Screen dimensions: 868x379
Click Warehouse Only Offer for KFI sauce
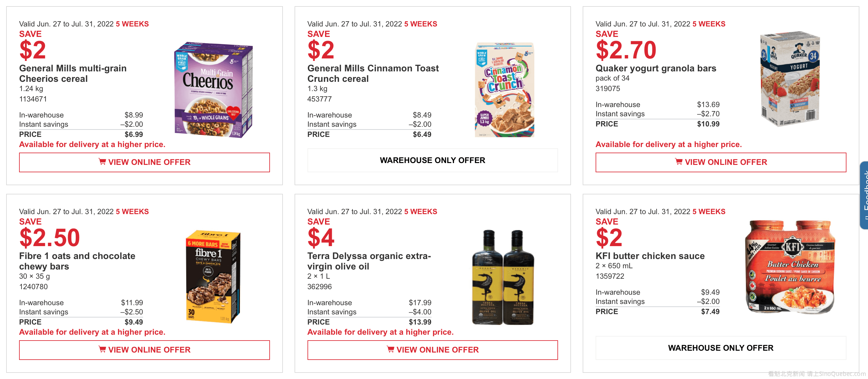pyautogui.click(x=721, y=348)
